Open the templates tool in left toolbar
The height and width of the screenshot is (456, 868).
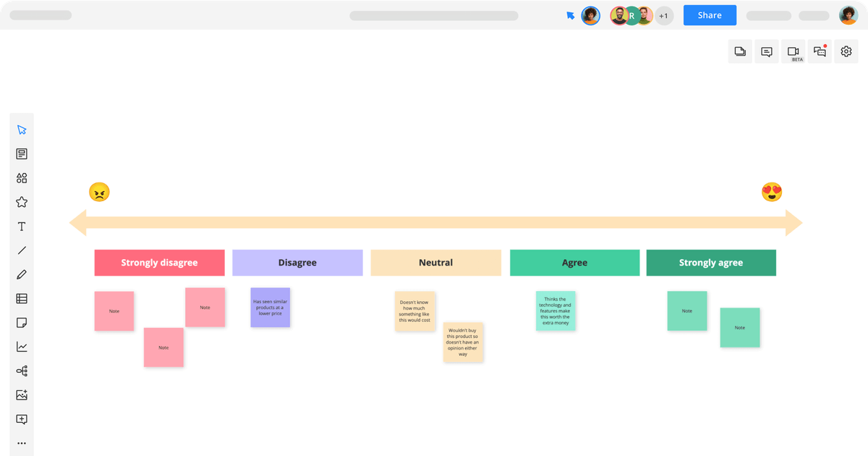point(22,154)
